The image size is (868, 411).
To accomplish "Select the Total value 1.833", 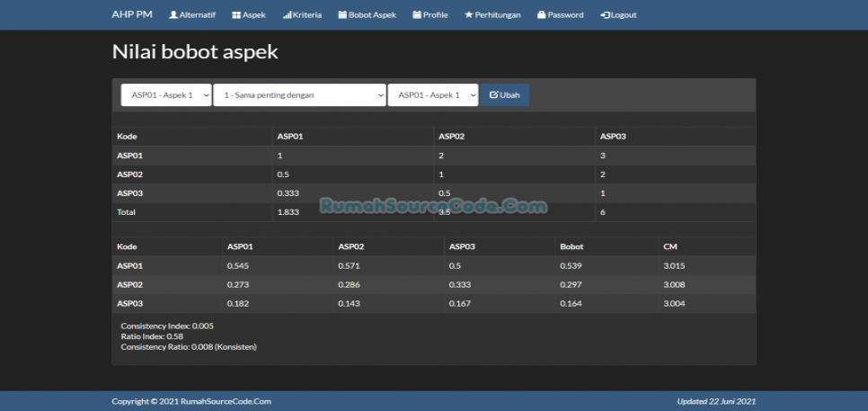I will [288, 212].
